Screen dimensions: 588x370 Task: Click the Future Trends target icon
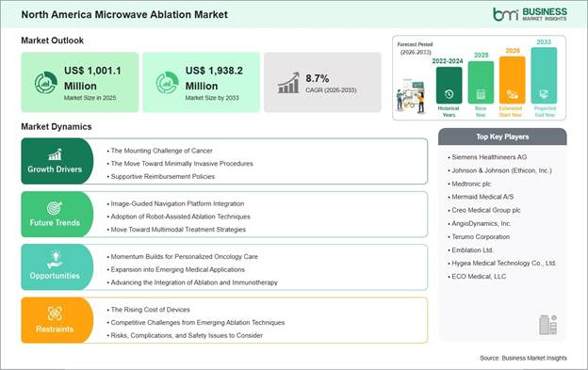pyautogui.click(x=55, y=208)
